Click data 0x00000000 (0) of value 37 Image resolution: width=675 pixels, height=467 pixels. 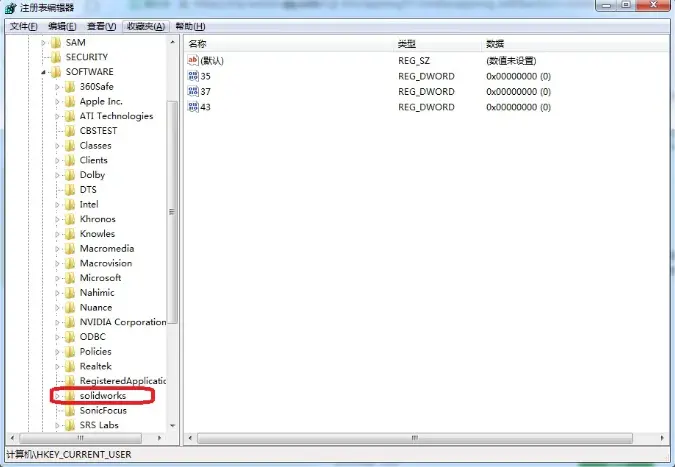tap(518, 92)
